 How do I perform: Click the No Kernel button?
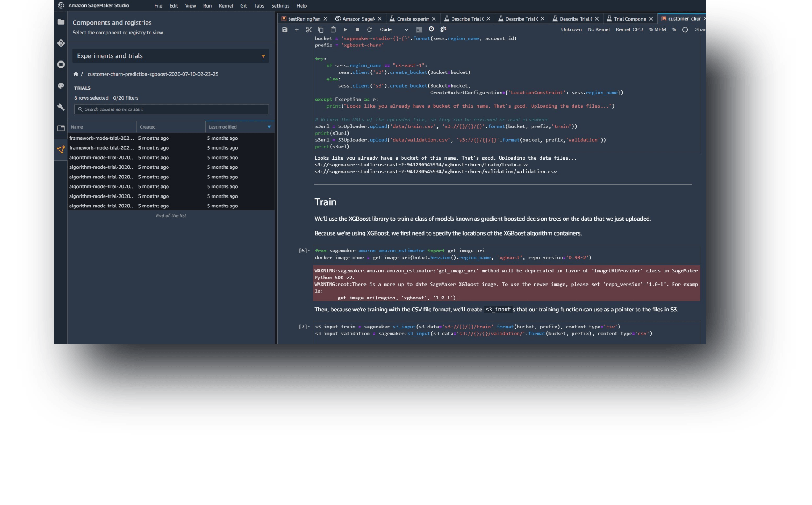pos(599,29)
